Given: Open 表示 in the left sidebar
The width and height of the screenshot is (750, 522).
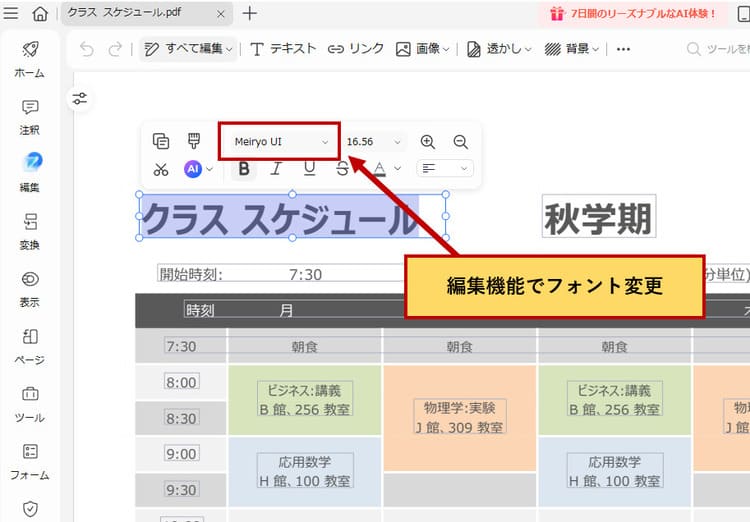Looking at the screenshot, I should pos(30,289).
